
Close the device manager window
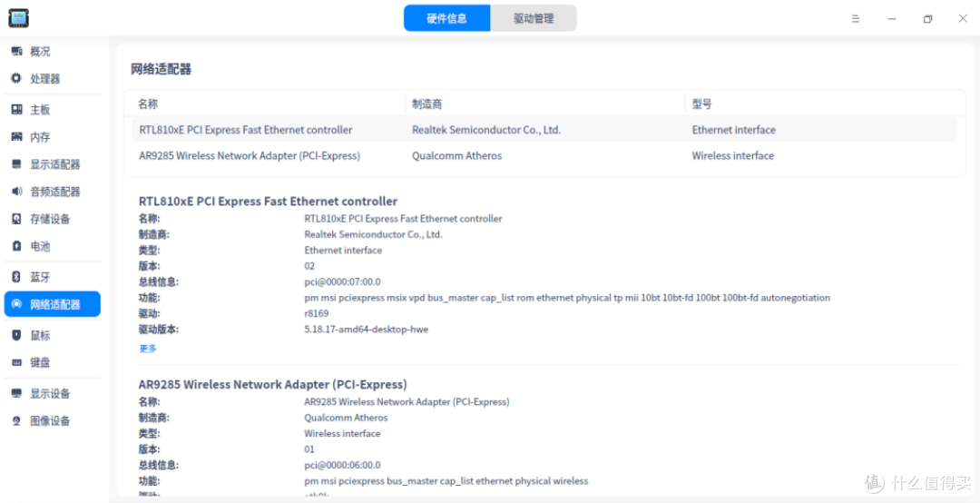[963, 19]
